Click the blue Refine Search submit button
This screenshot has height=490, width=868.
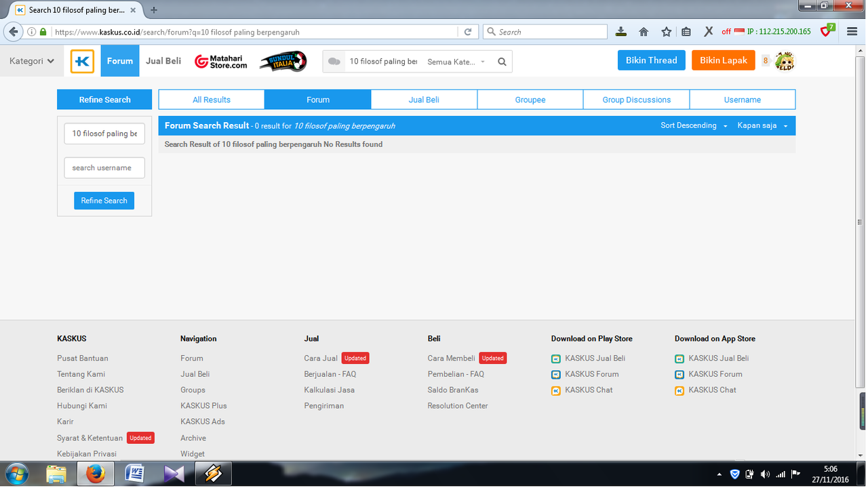104,201
